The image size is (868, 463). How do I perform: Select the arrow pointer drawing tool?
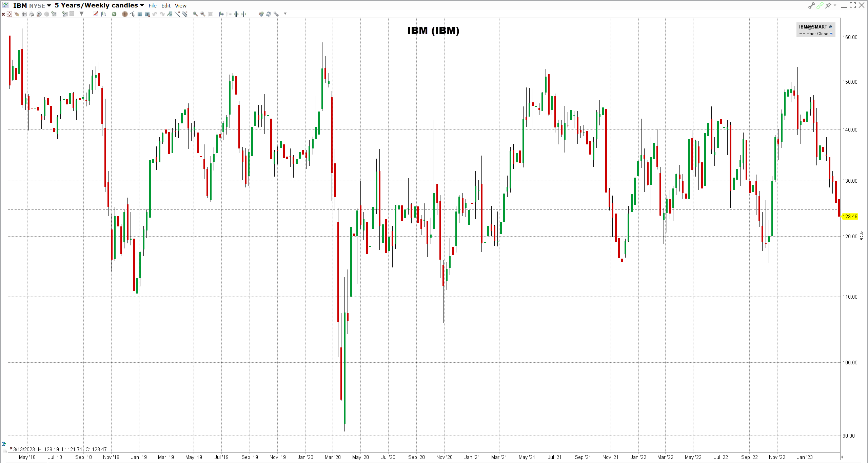pyautogui.click(x=132, y=14)
